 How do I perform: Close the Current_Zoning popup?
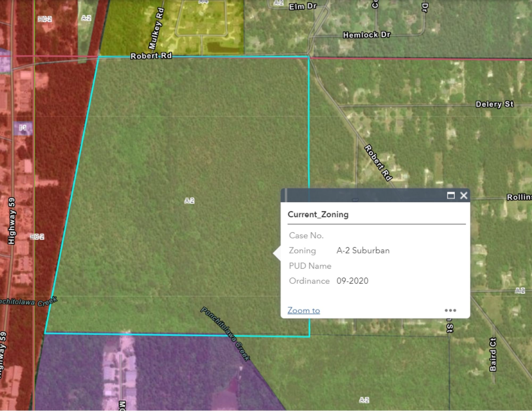(464, 196)
